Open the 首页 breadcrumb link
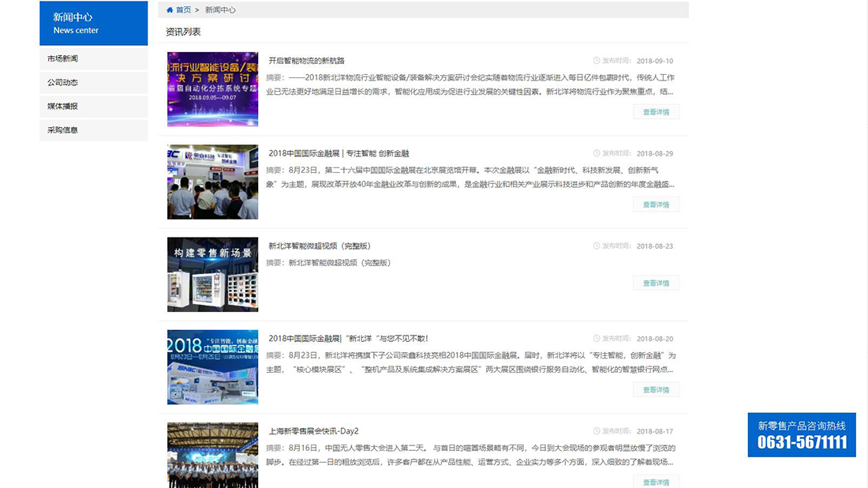868x488 pixels. 183,10
